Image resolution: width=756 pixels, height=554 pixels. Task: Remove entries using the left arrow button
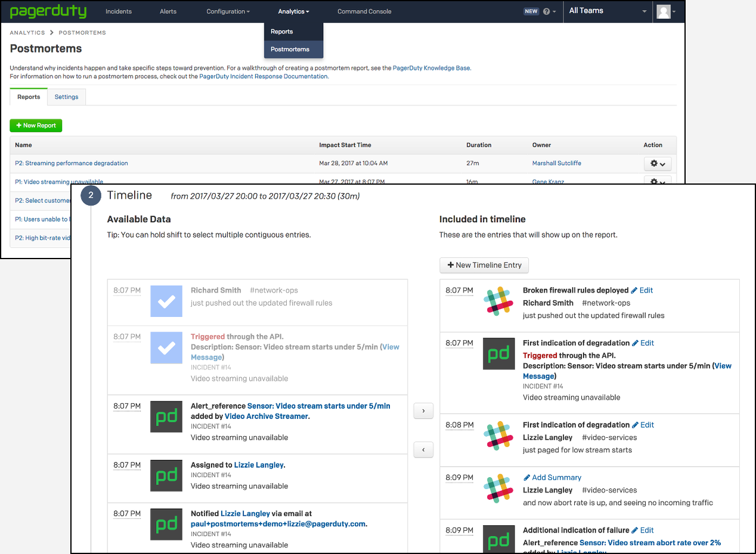click(423, 450)
